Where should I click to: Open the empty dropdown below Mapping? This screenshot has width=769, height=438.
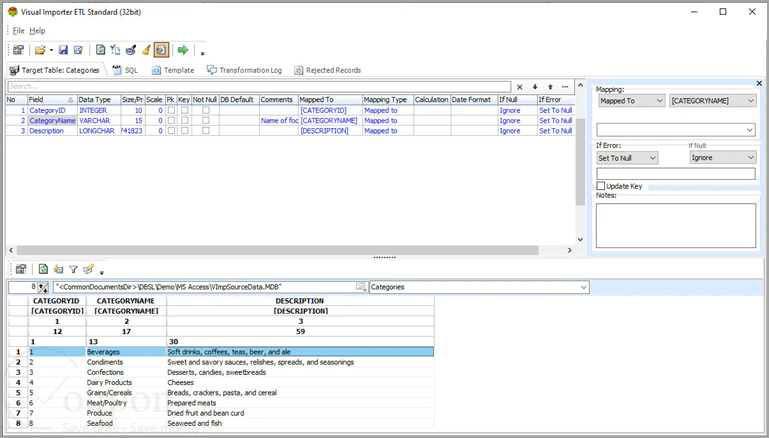pyautogui.click(x=676, y=130)
